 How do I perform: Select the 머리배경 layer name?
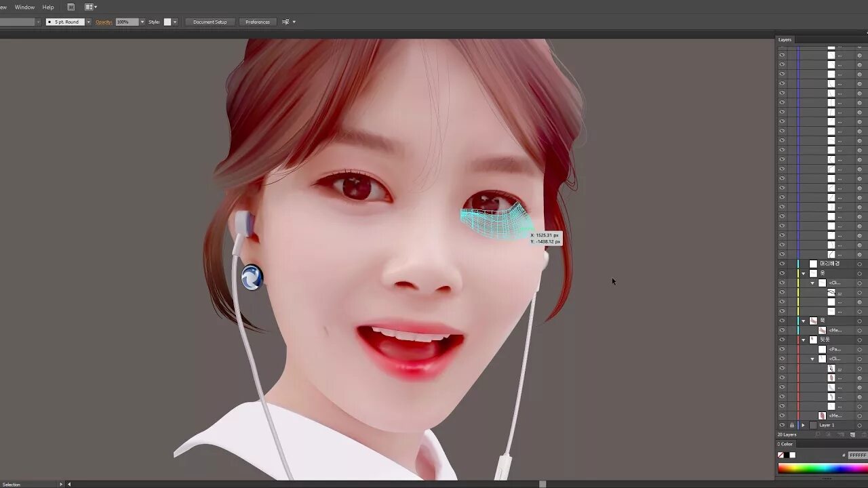[x=830, y=264]
